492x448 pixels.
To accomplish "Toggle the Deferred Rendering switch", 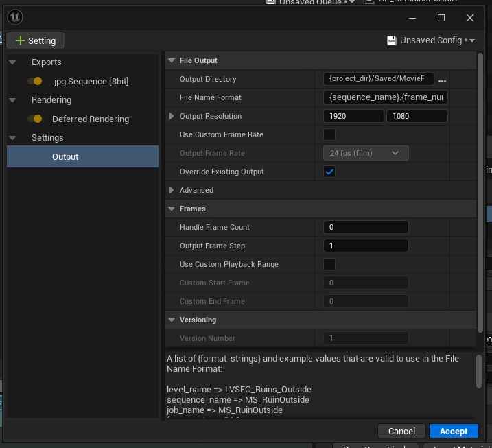I will [x=35, y=119].
